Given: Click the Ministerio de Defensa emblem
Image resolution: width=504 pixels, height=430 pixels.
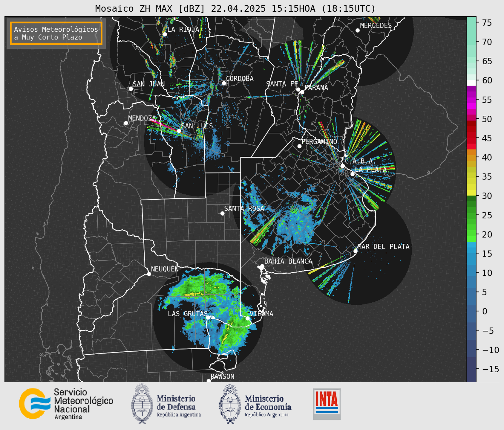Looking at the screenshot, I should 142,404.
